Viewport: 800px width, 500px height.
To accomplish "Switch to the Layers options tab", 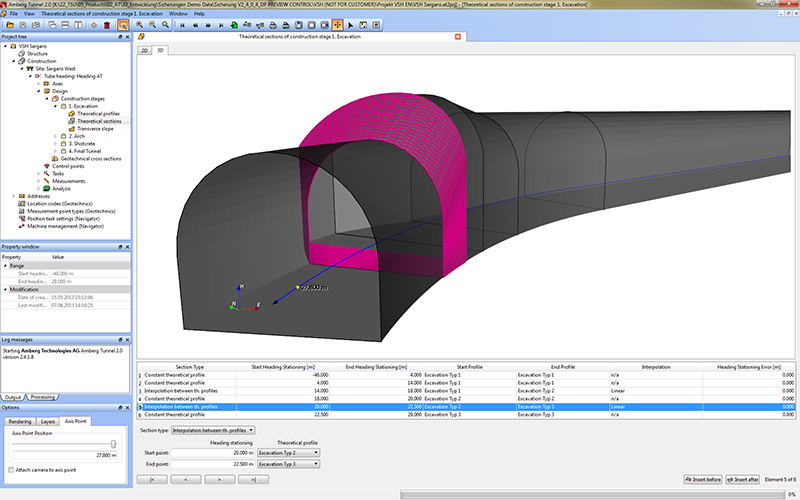I will [x=47, y=422].
